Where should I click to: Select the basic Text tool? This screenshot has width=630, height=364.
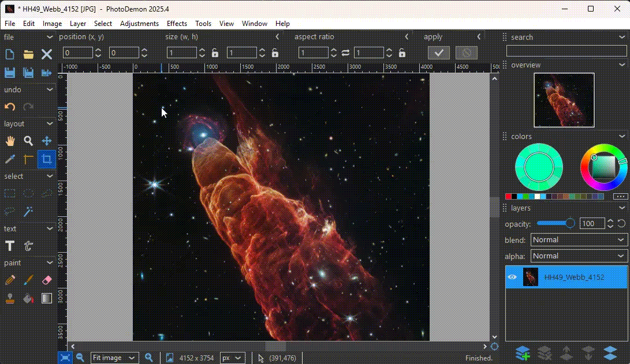coord(10,246)
